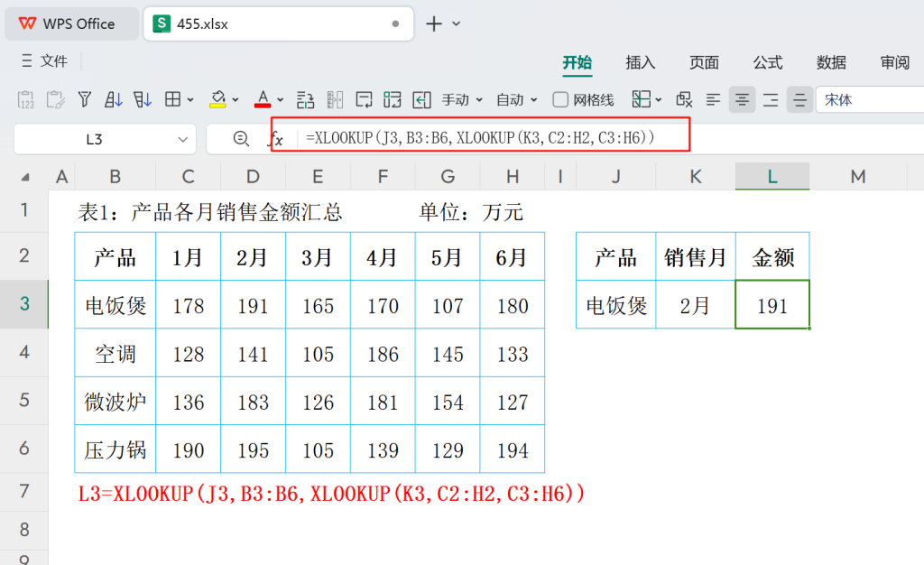Expand the borders dropdown arrow
924x565 pixels.
pyautogui.click(x=190, y=100)
